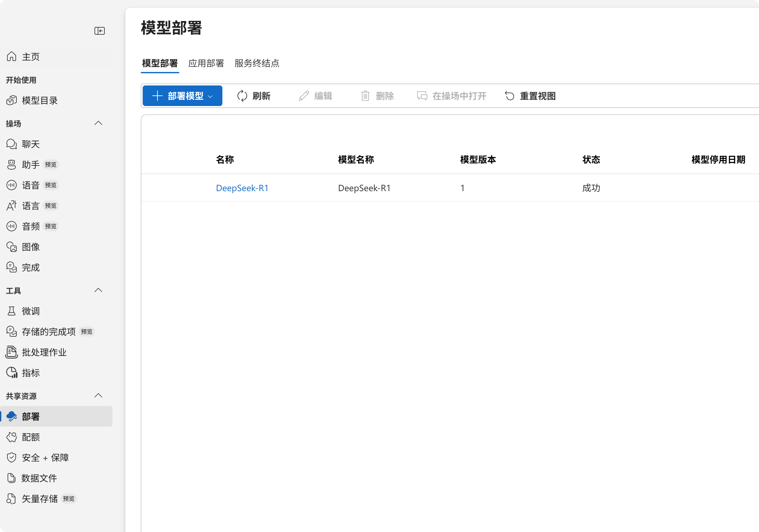Viewport: 759px width, 532px height.
Task: Click the 语言 translate icon
Action: click(x=12, y=206)
